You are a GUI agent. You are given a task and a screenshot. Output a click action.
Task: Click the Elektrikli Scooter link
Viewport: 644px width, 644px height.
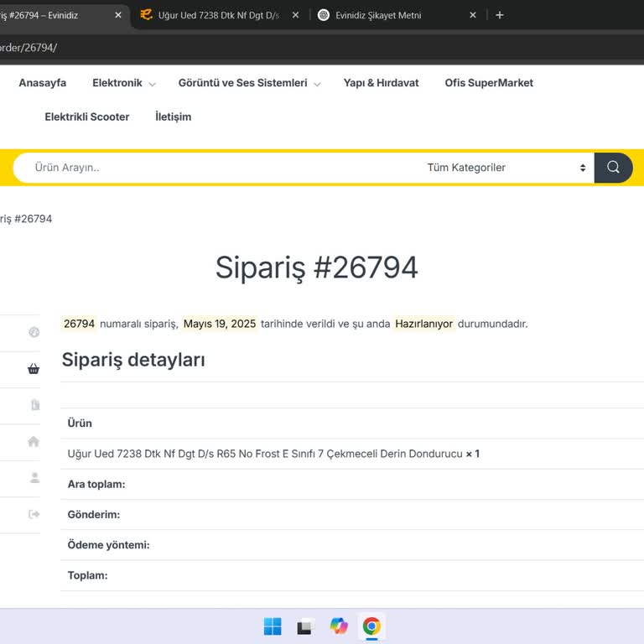[87, 117]
